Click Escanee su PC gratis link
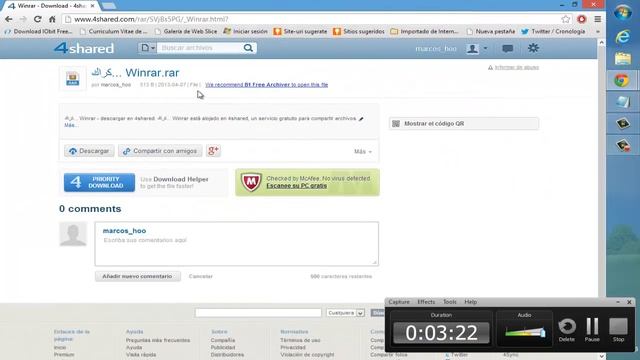The image size is (640, 360). coord(297,186)
